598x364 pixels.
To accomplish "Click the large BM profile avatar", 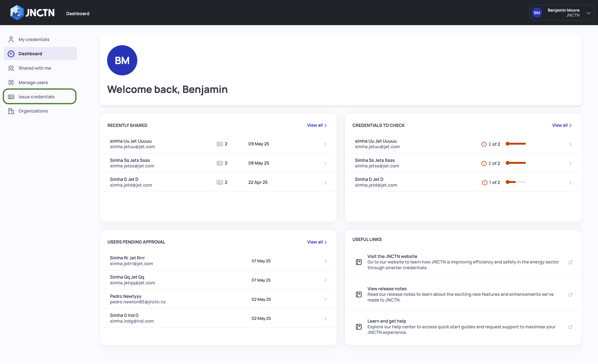I will [122, 60].
